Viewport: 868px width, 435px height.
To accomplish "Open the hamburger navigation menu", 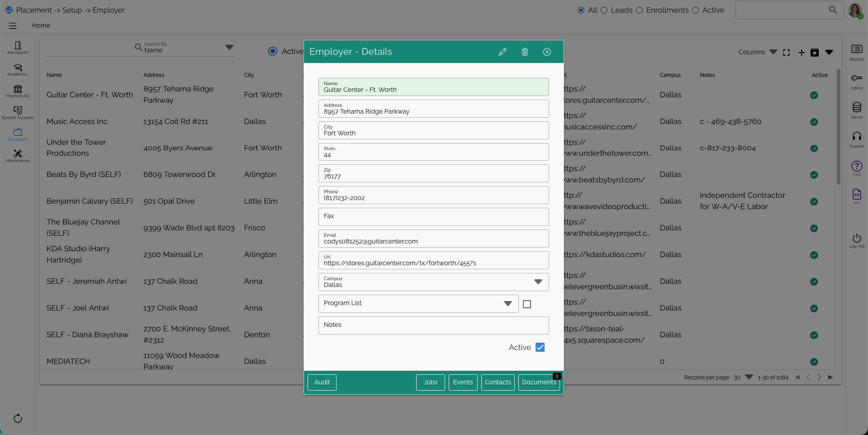I will point(13,26).
